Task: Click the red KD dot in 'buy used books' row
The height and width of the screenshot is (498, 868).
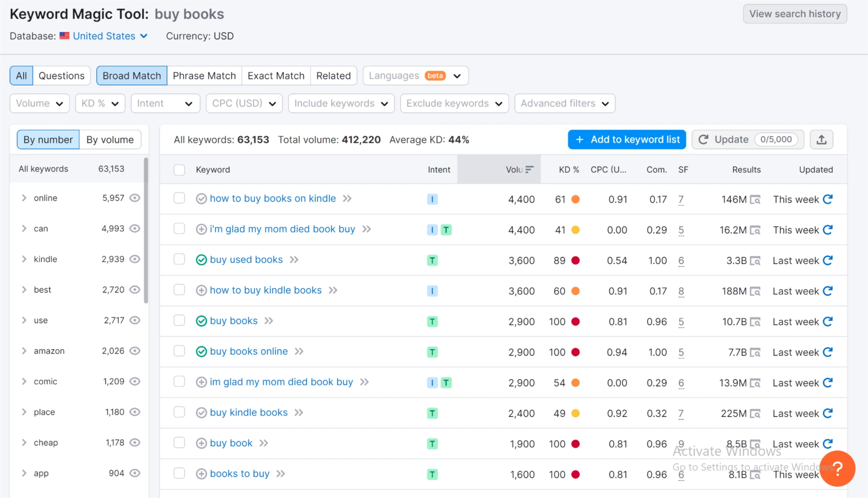Action: pos(575,260)
